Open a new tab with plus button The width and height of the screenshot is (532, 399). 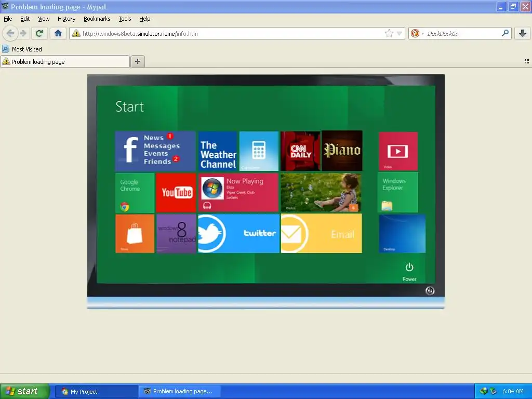click(x=137, y=61)
